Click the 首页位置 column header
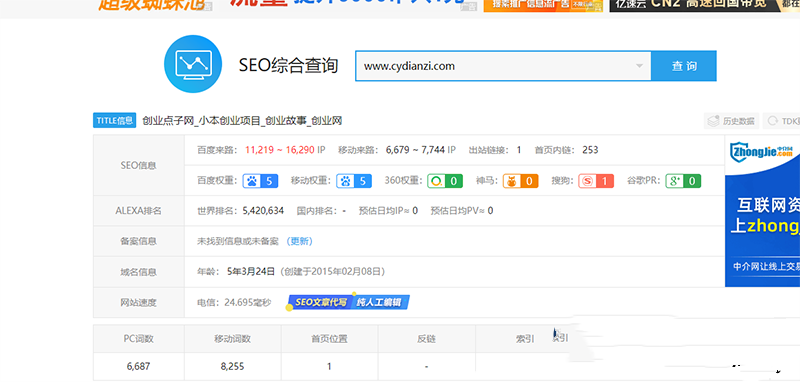This screenshot has height=382, width=800. 330,339
